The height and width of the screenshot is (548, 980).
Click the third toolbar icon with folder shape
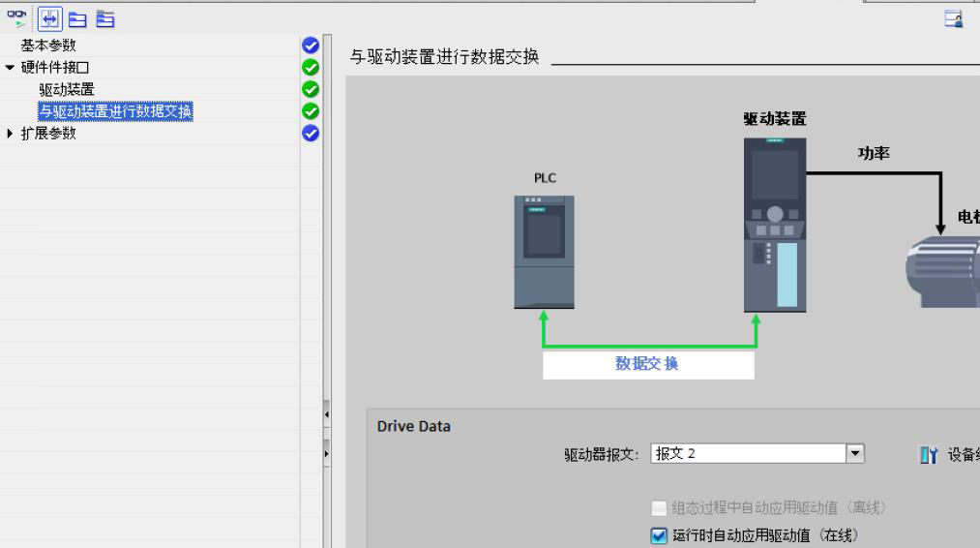[75, 18]
